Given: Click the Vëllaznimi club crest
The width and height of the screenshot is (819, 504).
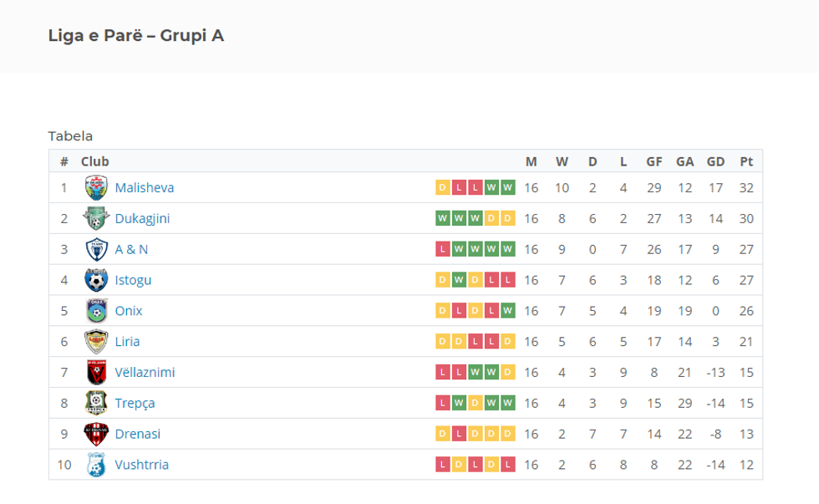Looking at the screenshot, I should click(x=97, y=372).
